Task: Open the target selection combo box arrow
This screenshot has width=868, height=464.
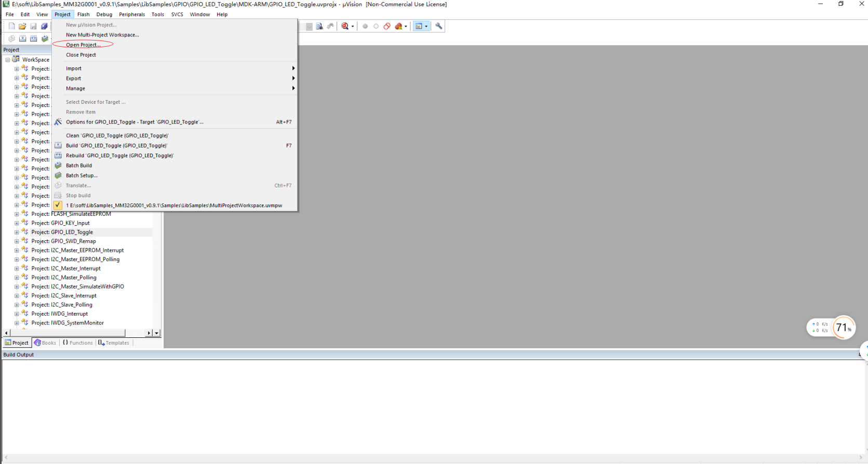Action: [309, 26]
